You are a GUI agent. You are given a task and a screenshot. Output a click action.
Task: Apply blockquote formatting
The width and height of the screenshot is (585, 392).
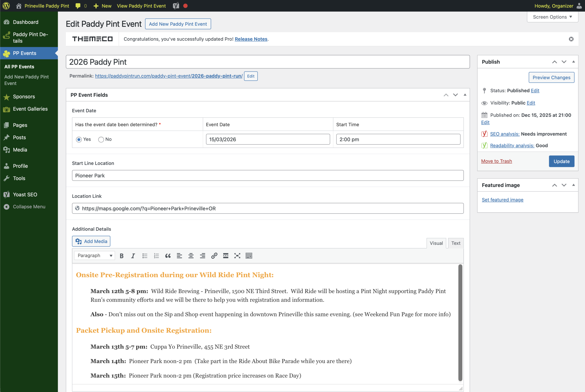click(168, 255)
